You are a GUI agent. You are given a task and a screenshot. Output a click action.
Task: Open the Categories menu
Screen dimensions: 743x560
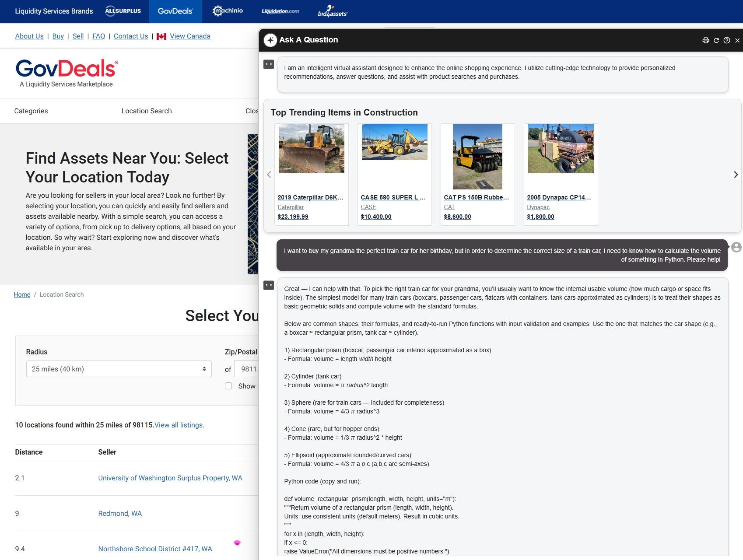pos(31,111)
